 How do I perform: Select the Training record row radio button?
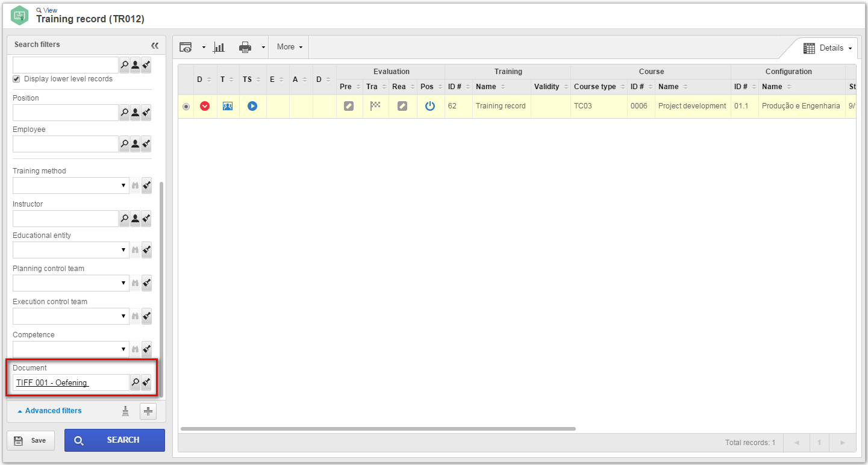186,107
